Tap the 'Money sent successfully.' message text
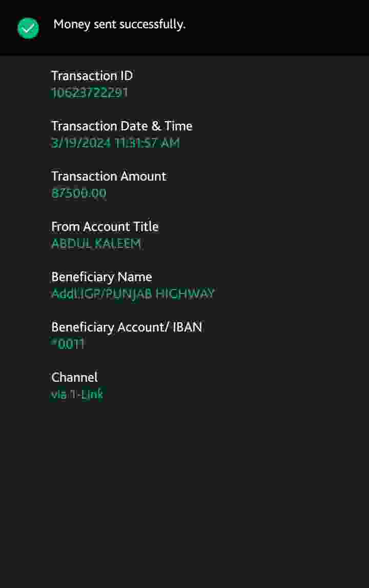The height and width of the screenshot is (588, 369). coord(119,24)
